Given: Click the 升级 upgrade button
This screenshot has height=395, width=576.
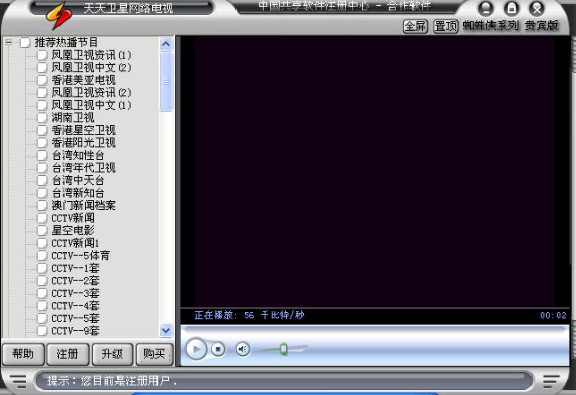Looking at the screenshot, I should (x=112, y=354).
